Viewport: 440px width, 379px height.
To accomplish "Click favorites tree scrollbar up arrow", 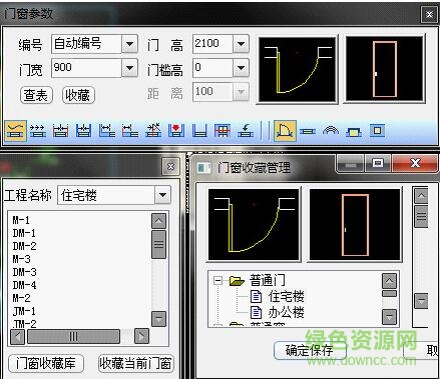I will click(389, 281).
